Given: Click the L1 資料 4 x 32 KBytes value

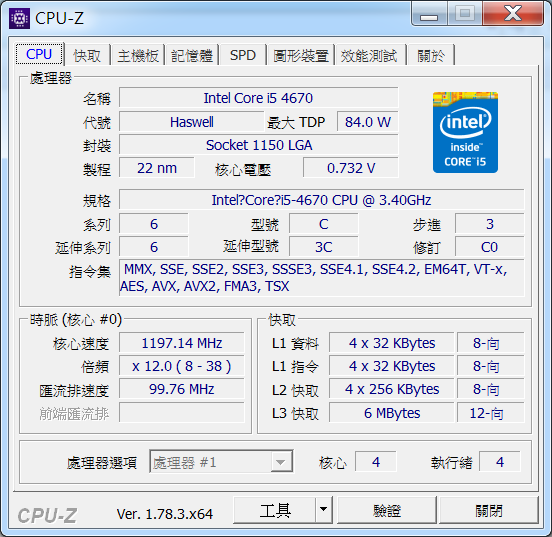Looking at the screenshot, I should point(392,343).
